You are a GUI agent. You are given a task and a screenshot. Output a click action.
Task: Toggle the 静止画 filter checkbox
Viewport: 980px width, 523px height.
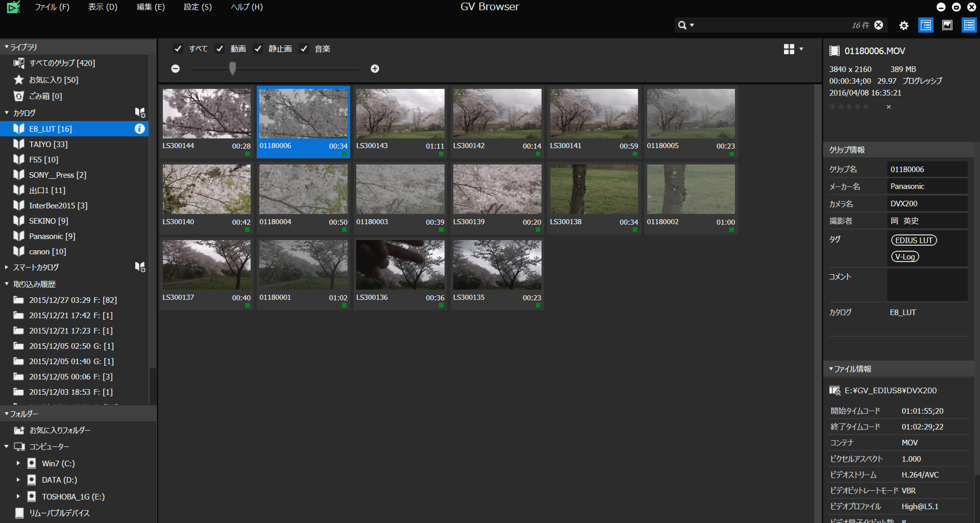pyautogui.click(x=258, y=49)
